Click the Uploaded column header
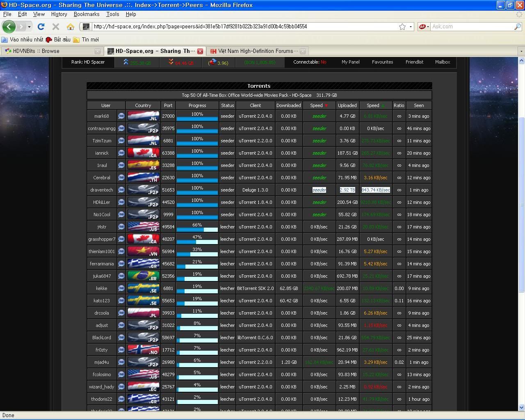This screenshot has height=420, width=525. click(x=347, y=105)
